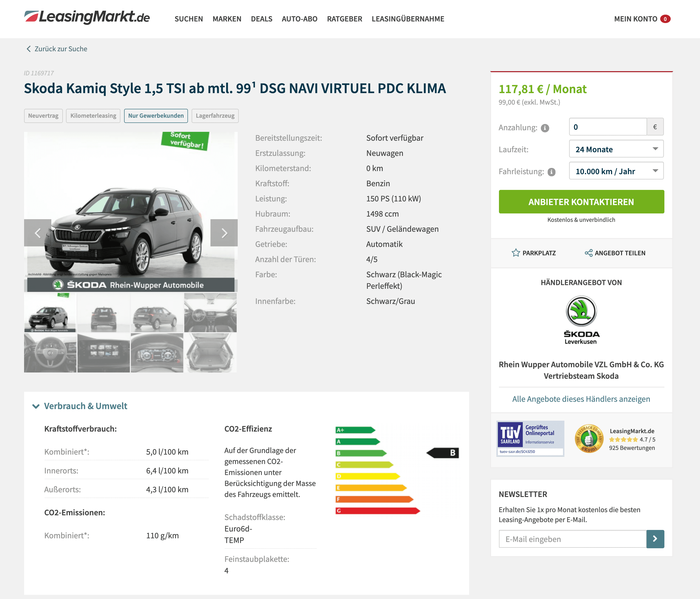This screenshot has height=599, width=700.
Task: Open the Fahrleistung 10.000 km dropdown
Action: pyautogui.click(x=616, y=171)
